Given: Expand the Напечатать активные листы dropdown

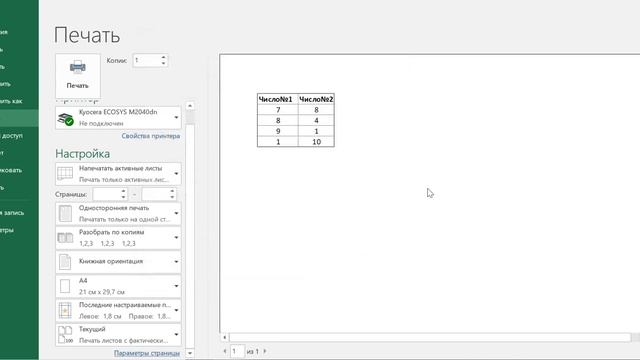Looking at the screenshot, I should point(118,173).
